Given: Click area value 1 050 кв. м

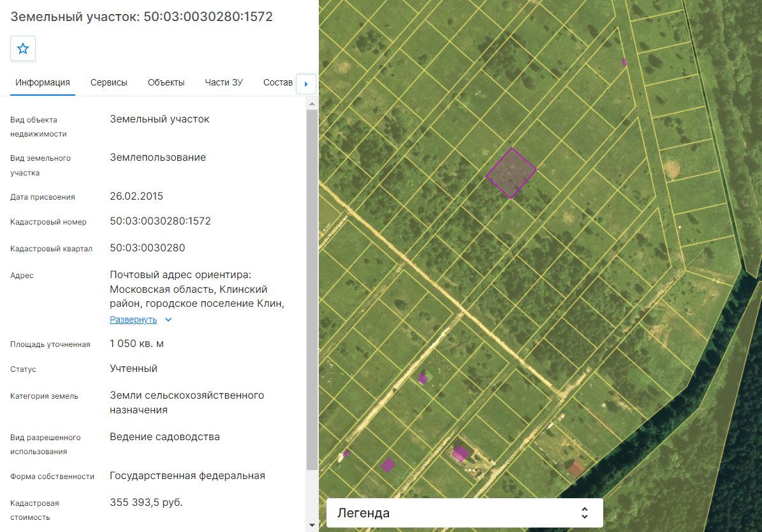Looking at the screenshot, I should pos(136,343).
